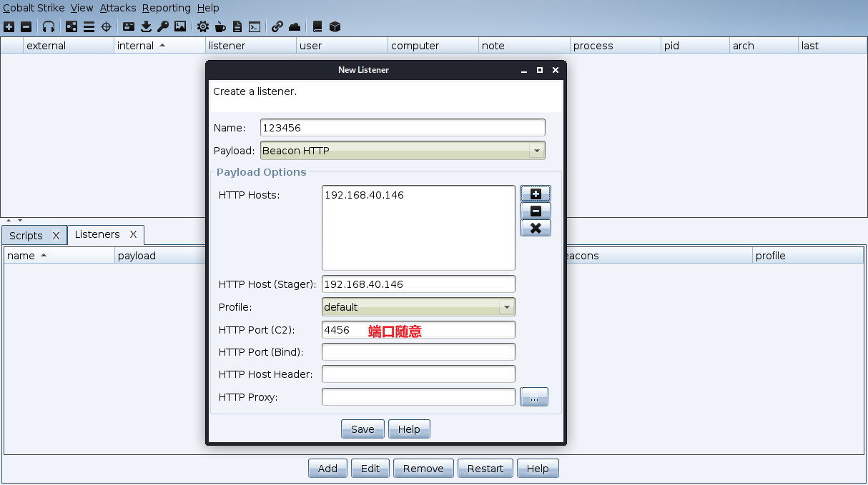The width and height of the screenshot is (868, 485).
Task: Save the new listener
Action: 363,429
